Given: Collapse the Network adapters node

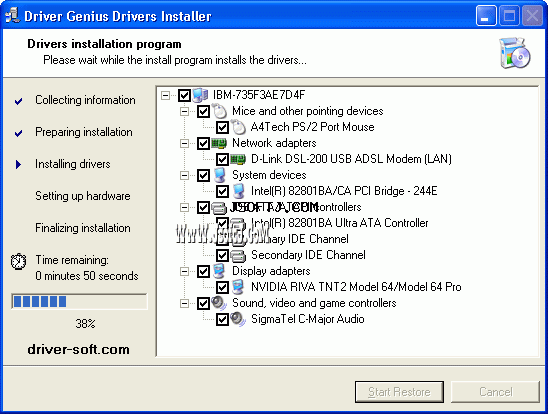Looking at the screenshot, I should click(184, 143).
